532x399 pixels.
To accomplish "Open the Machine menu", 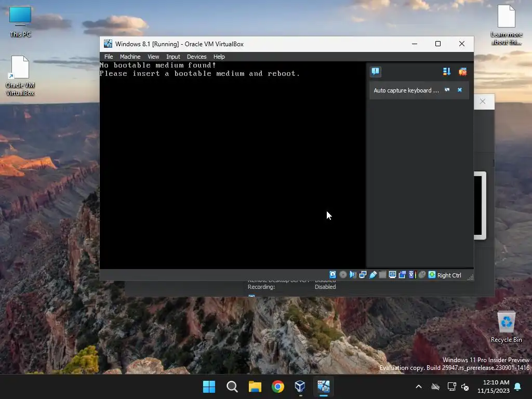I will [130, 57].
